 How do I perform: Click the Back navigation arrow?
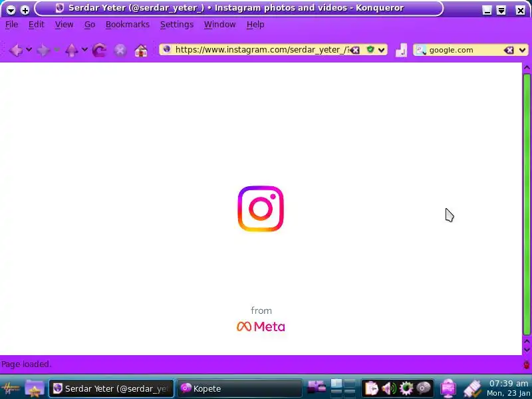click(15, 51)
